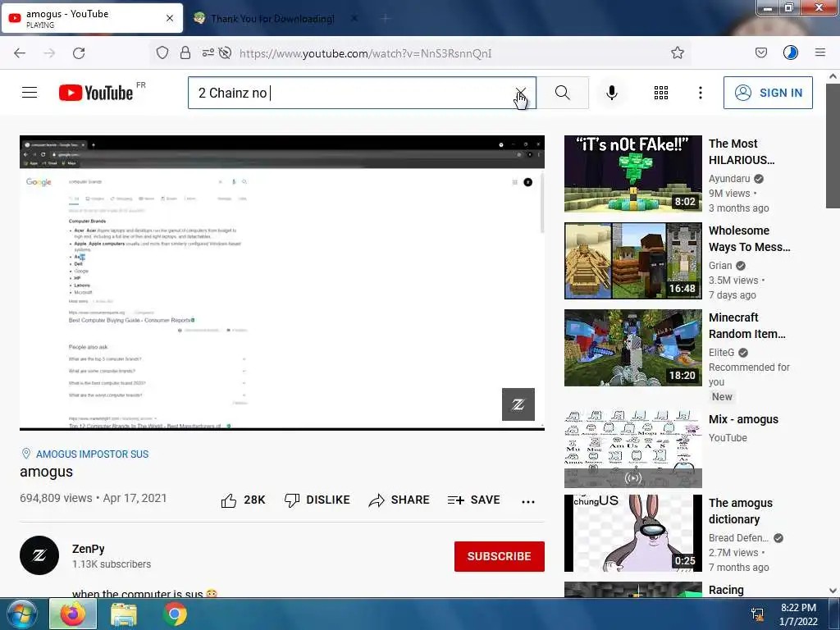Open 'Minecraft Random Item...' video title
The image size is (840, 630).
tap(746, 325)
